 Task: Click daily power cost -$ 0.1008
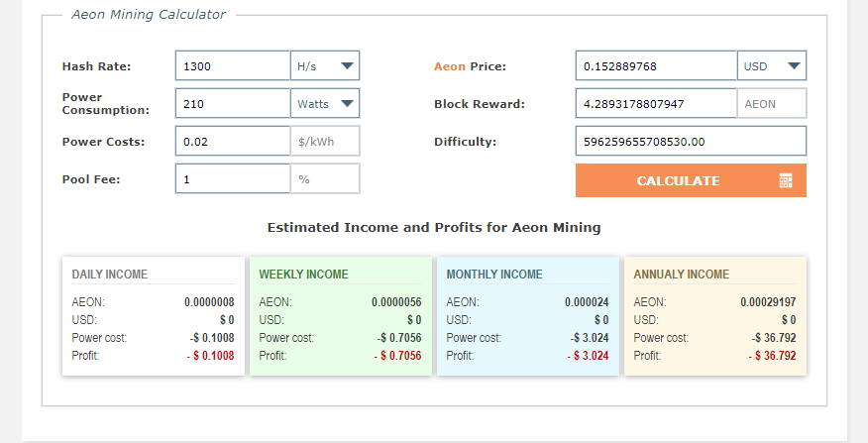212,338
